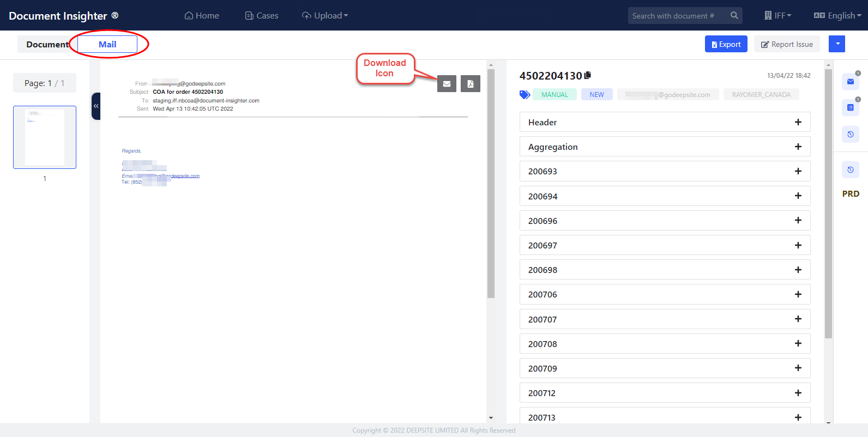Expand the 200693 section
This screenshot has height=437, width=868.
point(798,171)
